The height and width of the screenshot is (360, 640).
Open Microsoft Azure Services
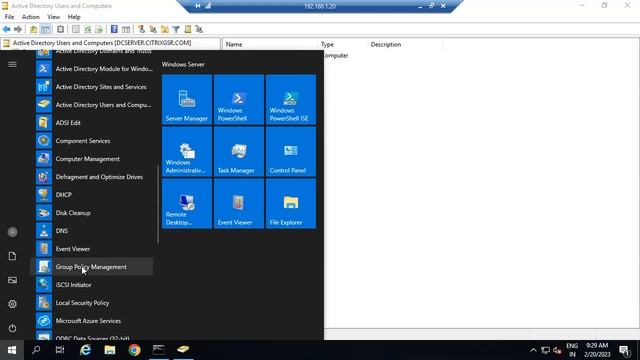pyautogui.click(x=92, y=320)
